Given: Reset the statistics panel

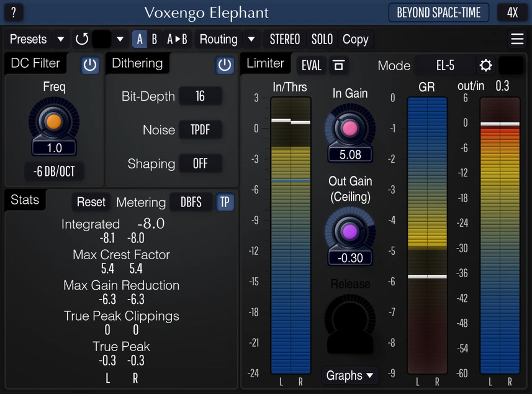Looking at the screenshot, I should (91, 202).
